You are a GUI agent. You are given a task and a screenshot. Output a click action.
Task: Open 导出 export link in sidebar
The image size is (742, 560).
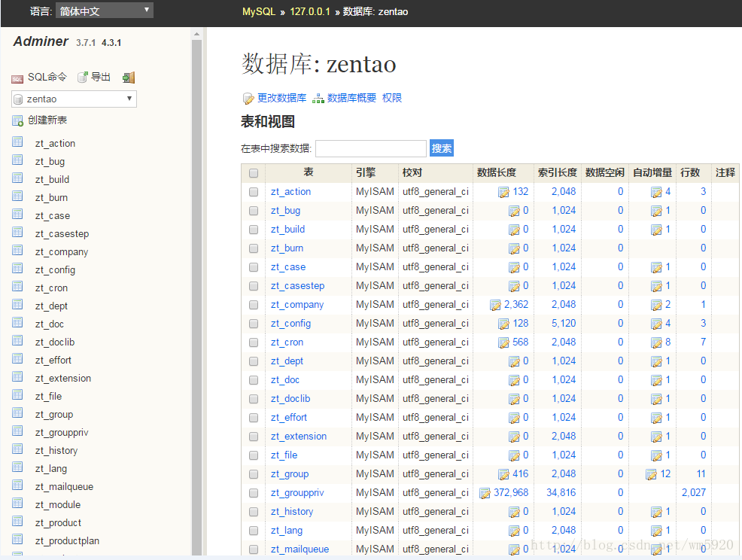pos(100,78)
